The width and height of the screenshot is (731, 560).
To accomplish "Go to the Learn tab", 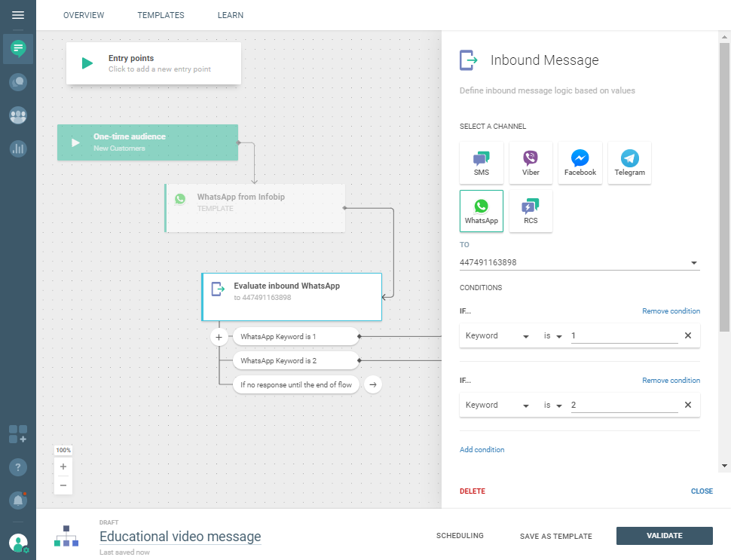I will 230,15.
